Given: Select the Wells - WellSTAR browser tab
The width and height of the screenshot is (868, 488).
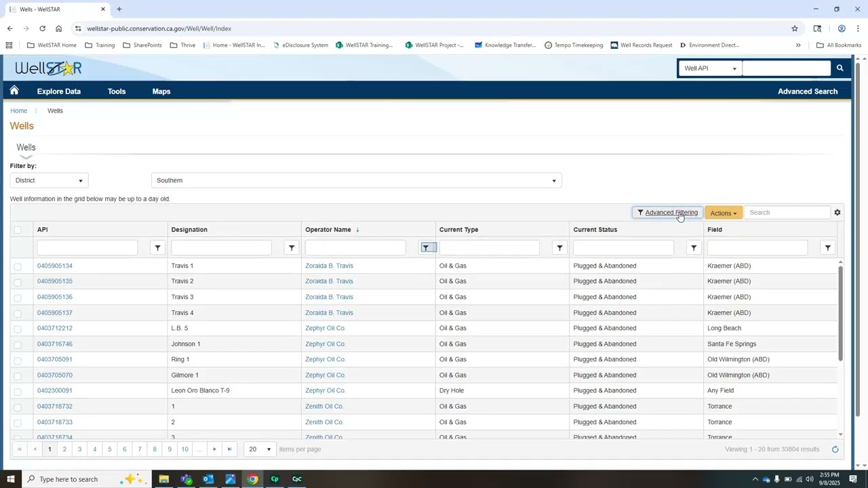Looking at the screenshot, I should coord(57,9).
